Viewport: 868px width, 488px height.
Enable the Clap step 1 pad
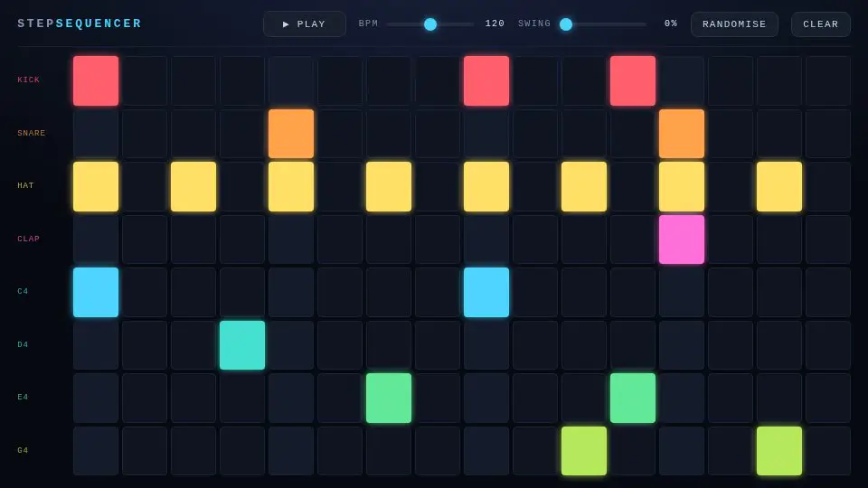click(x=96, y=239)
